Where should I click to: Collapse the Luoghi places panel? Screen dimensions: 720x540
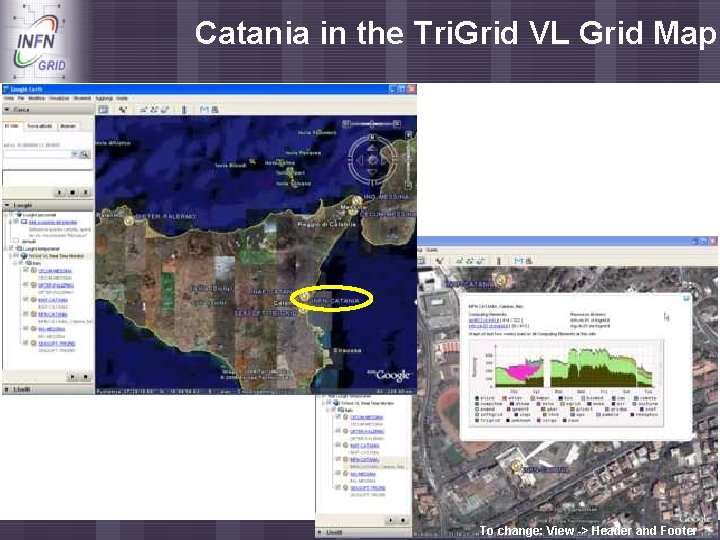(x=7, y=205)
